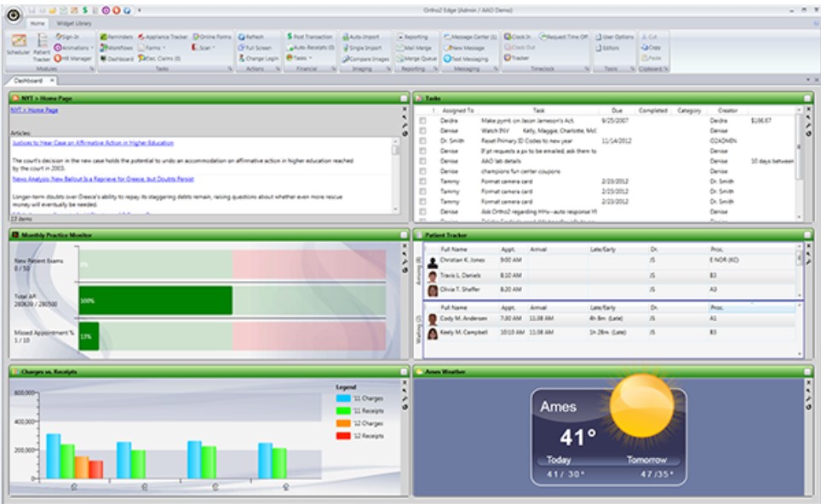
Task: Open the Scheduler module
Action: [x=18, y=44]
